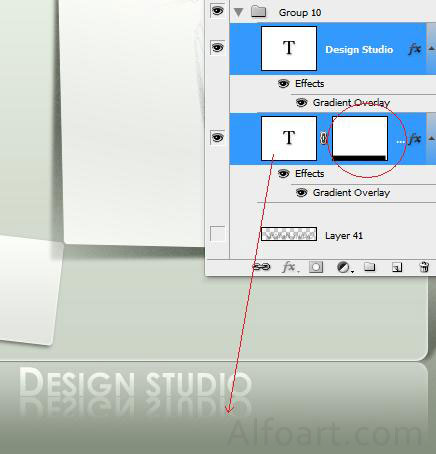Show Layer 41 via its empty visibility box
Viewport: 436px width, 454px height.
(x=217, y=233)
